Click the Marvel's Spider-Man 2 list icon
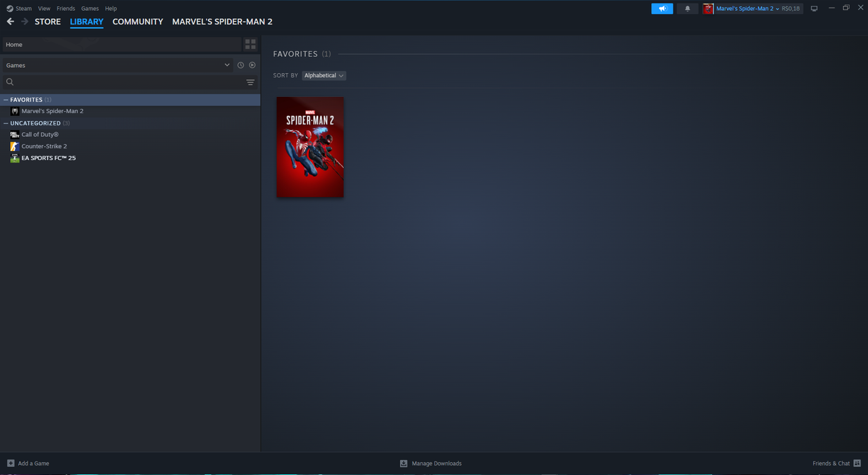Viewport: 868px width, 475px height. click(x=15, y=111)
